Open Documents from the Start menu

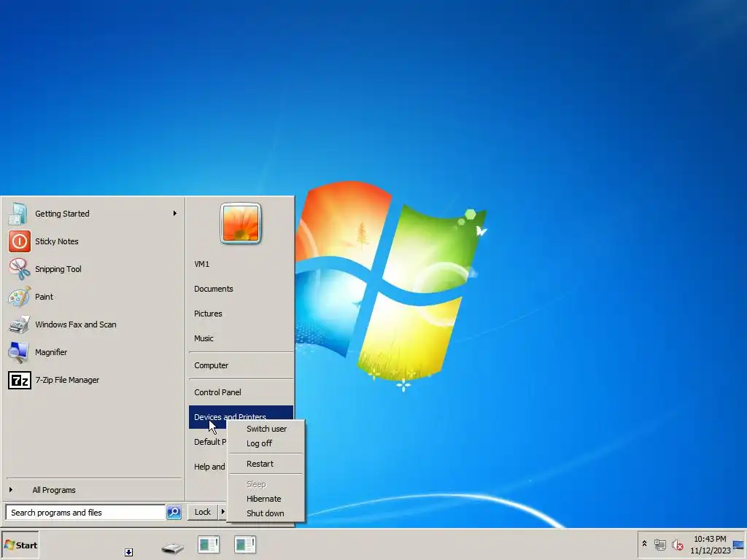pos(241,289)
